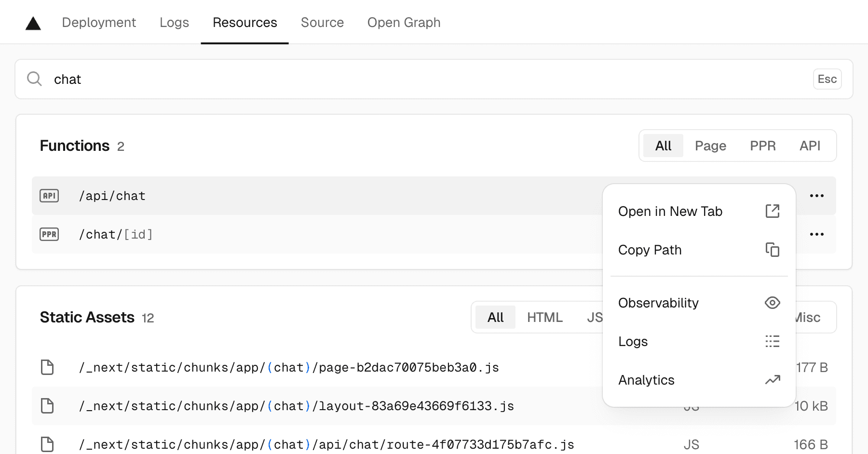This screenshot has width=868, height=454.
Task: Switch to the Deployment tab
Action: (99, 23)
